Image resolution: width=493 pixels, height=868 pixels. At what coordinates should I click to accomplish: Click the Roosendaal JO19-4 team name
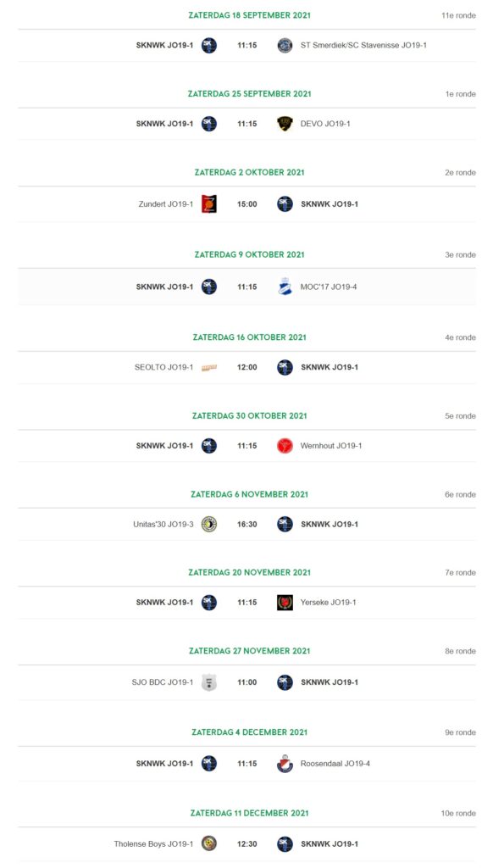click(x=335, y=764)
